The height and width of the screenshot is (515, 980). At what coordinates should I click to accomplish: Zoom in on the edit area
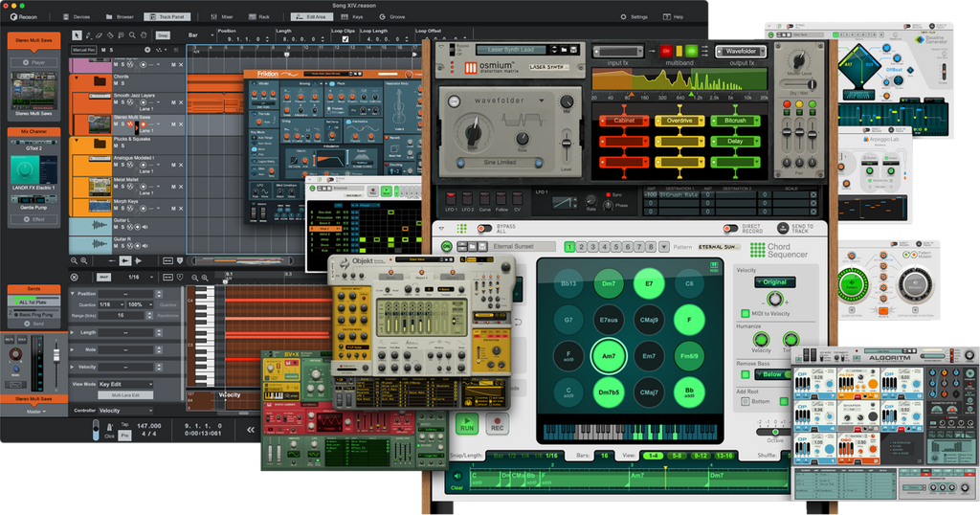pyautogui.click(x=205, y=278)
